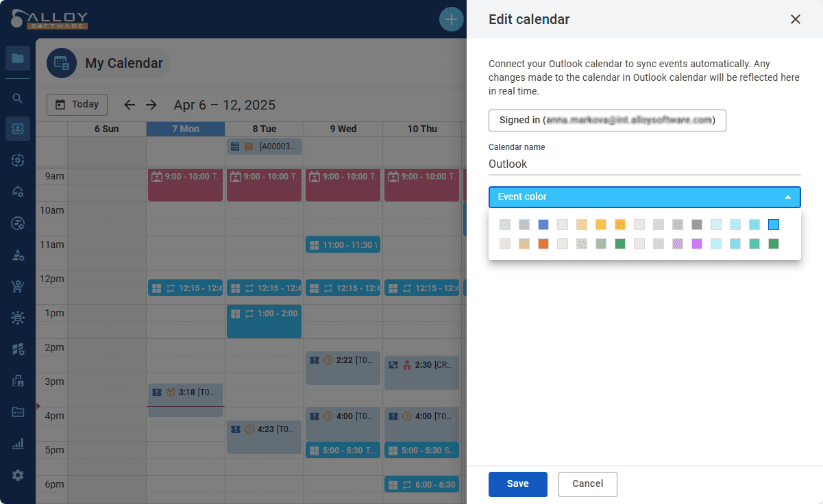Choose the bright blue selected swatch

(774, 225)
